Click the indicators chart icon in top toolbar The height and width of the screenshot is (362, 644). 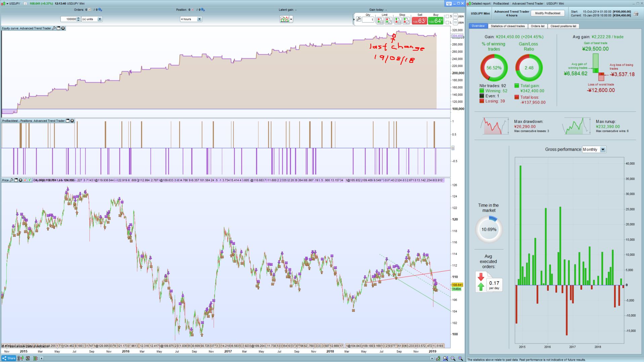[284, 19]
